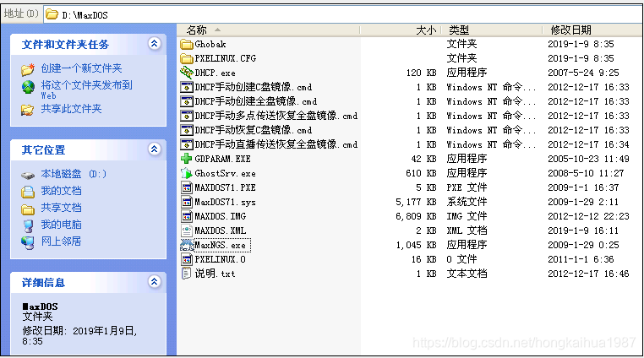
Task: Collapse the 文件和文件夹任务 panel
Action: tap(155, 44)
